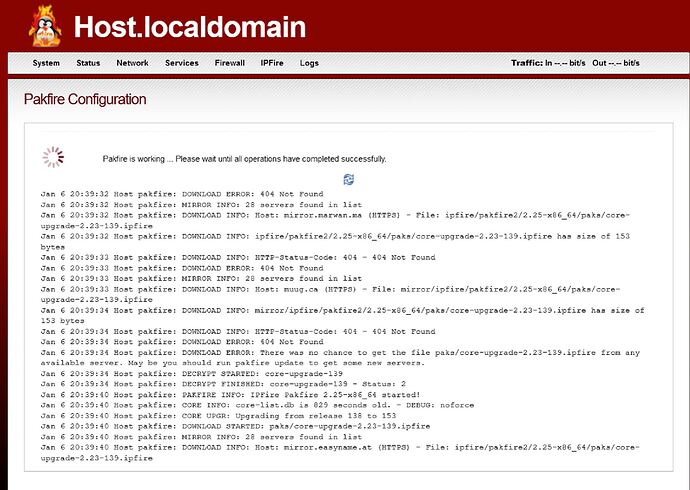The width and height of the screenshot is (690, 490).
Task: Click log line 'DECRYPT FINISHED' Status 2
Action: [x=223, y=384]
